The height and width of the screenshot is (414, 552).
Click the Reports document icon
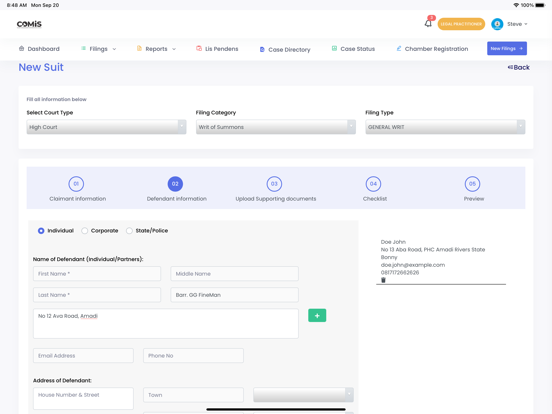pos(139,48)
